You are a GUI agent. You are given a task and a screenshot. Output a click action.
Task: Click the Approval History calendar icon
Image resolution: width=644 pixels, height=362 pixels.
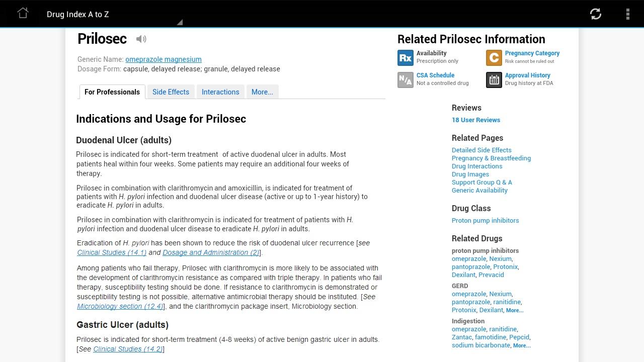[494, 80]
